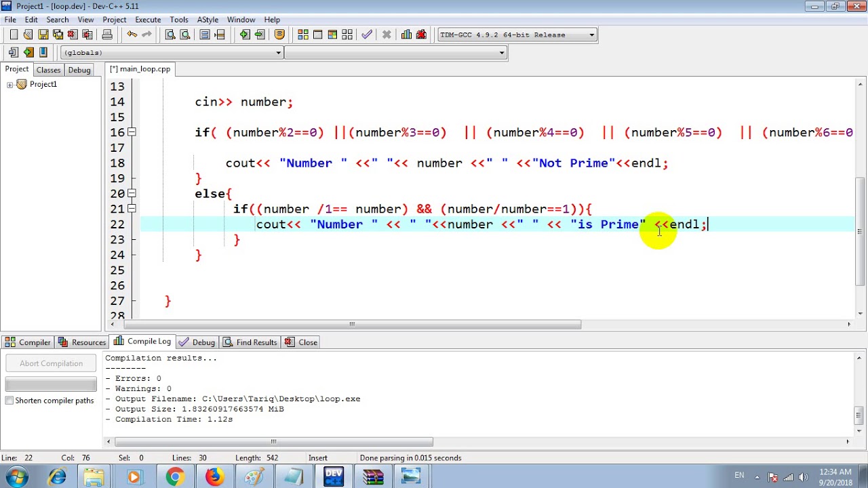Open the Resources bottom tab

pyautogui.click(x=82, y=342)
